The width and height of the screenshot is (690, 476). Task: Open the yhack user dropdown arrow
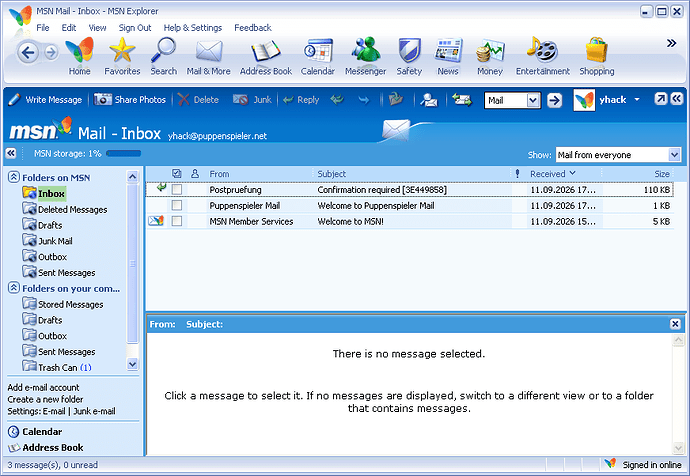(x=637, y=99)
